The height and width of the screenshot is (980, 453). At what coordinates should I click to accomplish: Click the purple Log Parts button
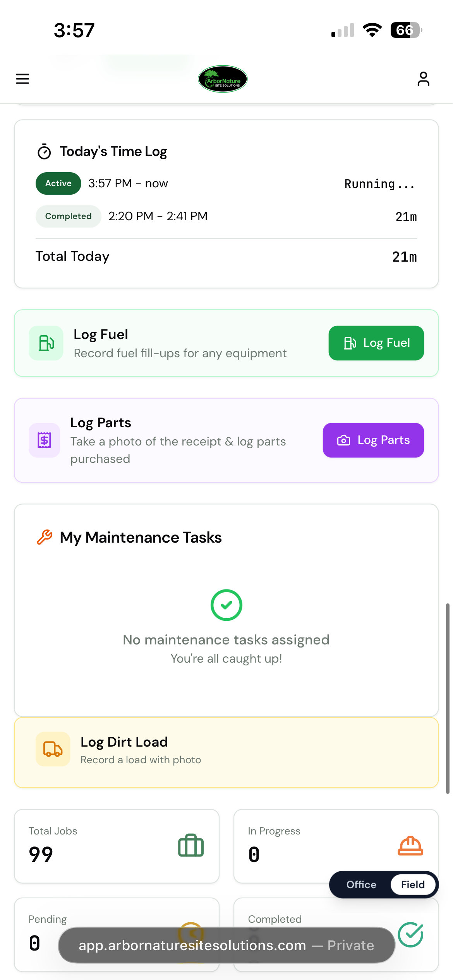click(x=373, y=440)
